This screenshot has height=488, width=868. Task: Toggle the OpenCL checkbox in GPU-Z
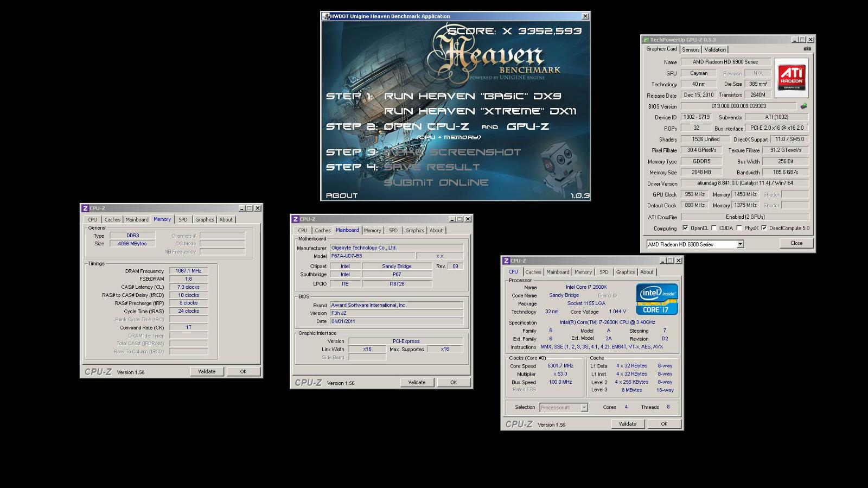tap(685, 228)
